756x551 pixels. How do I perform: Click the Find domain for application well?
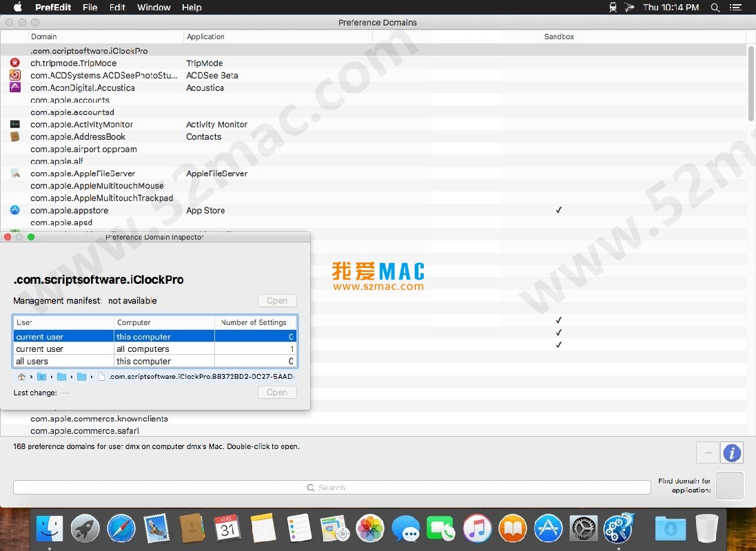(730, 486)
